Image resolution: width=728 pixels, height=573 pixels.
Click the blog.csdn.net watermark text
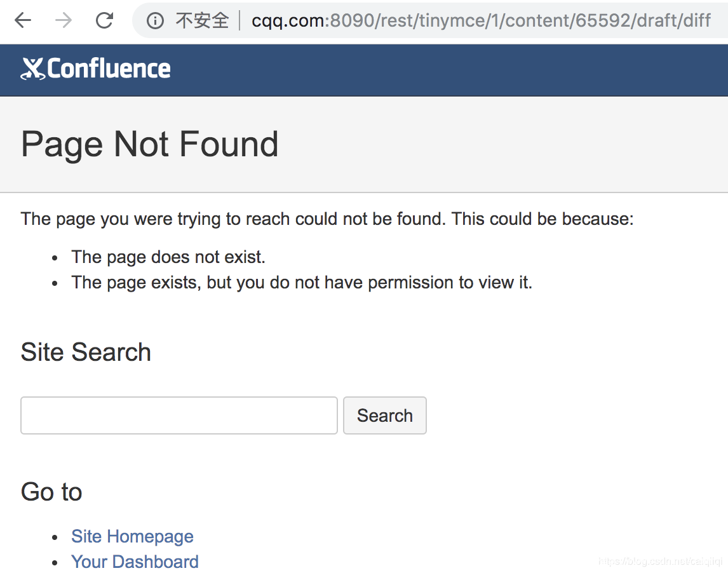661,561
